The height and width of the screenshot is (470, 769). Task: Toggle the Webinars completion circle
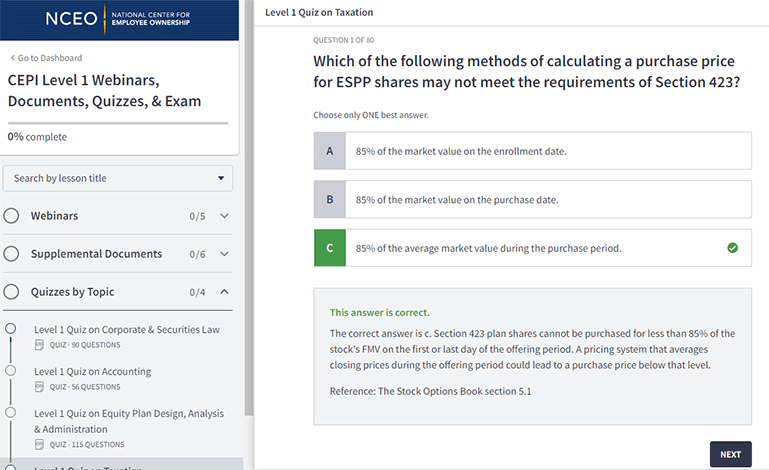click(x=11, y=216)
